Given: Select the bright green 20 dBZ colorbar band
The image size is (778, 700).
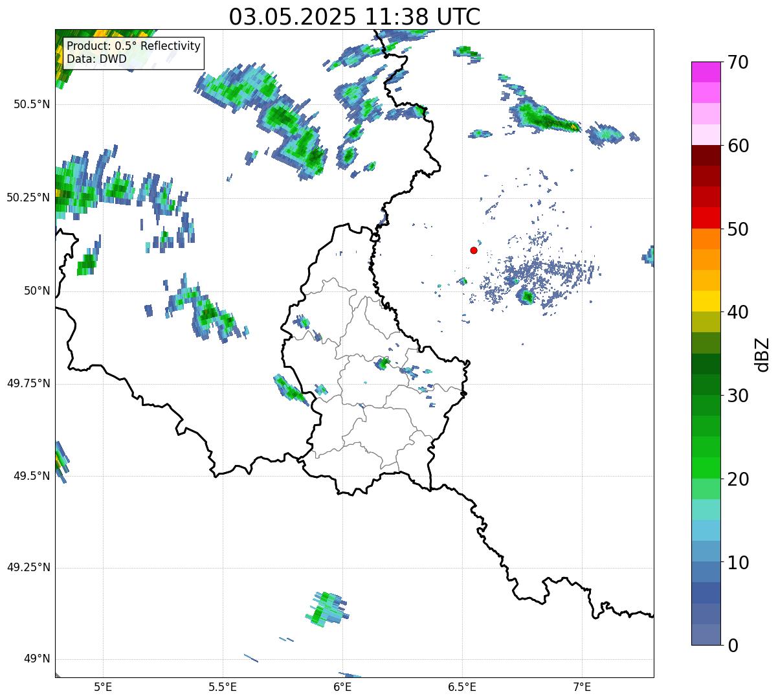Looking at the screenshot, I should tap(706, 468).
